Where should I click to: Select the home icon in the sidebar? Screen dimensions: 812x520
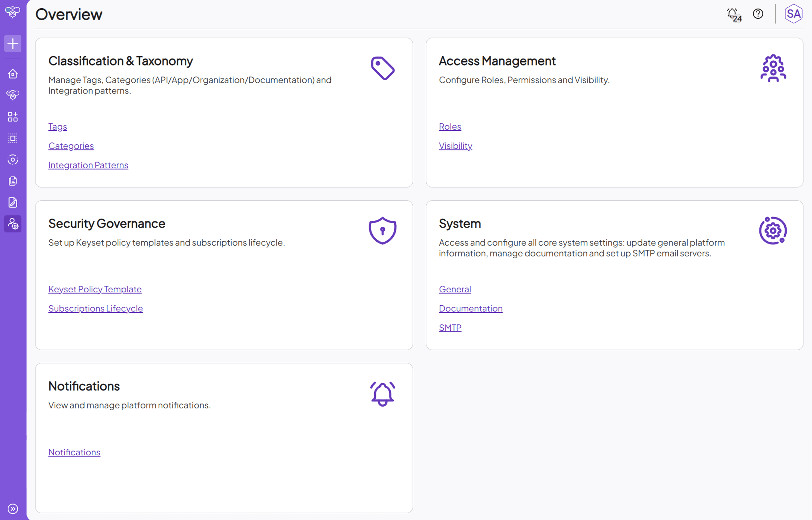click(12, 74)
